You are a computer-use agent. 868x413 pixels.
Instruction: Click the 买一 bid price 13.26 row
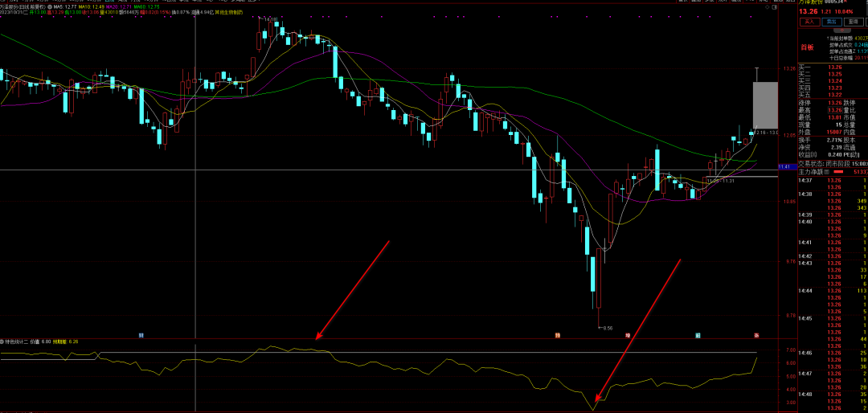(x=832, y=67)
